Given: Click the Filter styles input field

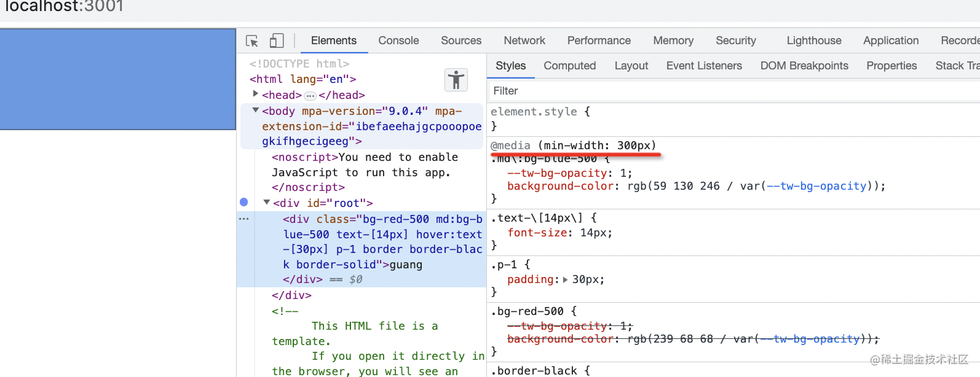Looking at the screenshot, I should [733, 91].
